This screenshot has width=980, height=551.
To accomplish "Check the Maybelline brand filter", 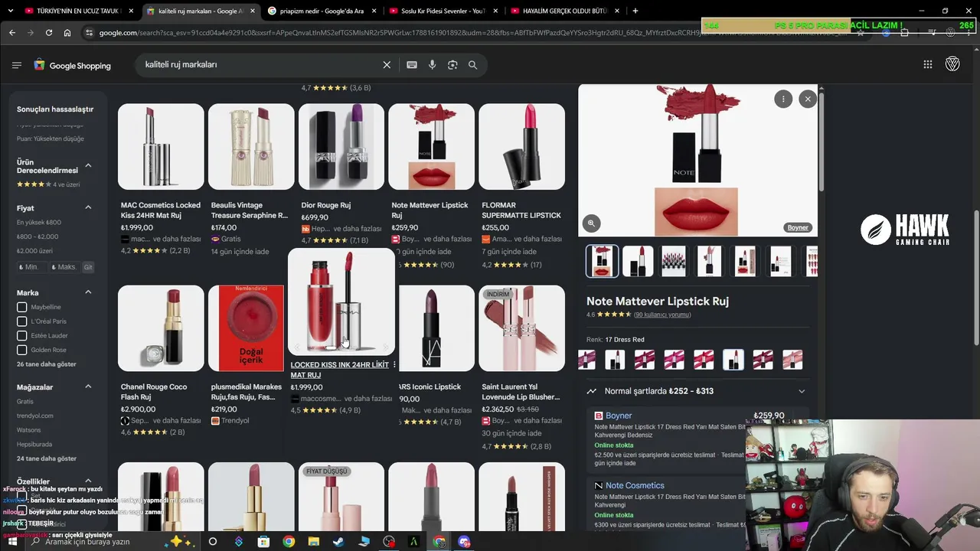I will (x=22, y=308).
